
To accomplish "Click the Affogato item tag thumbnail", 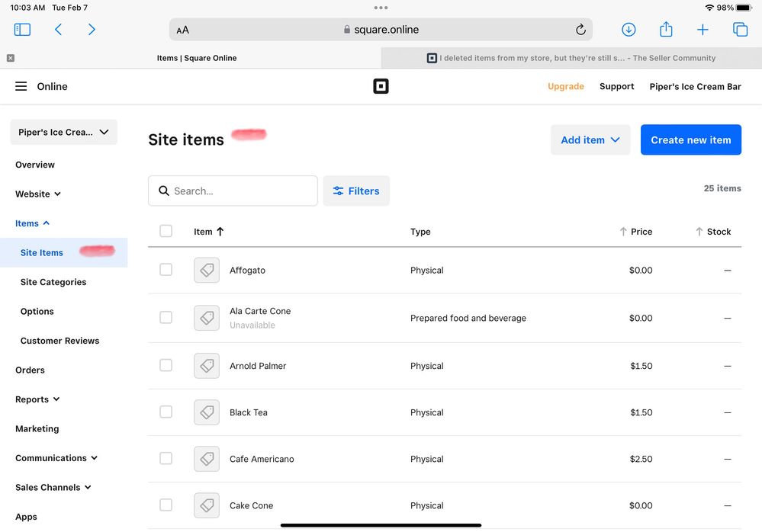I will point(207,271).
